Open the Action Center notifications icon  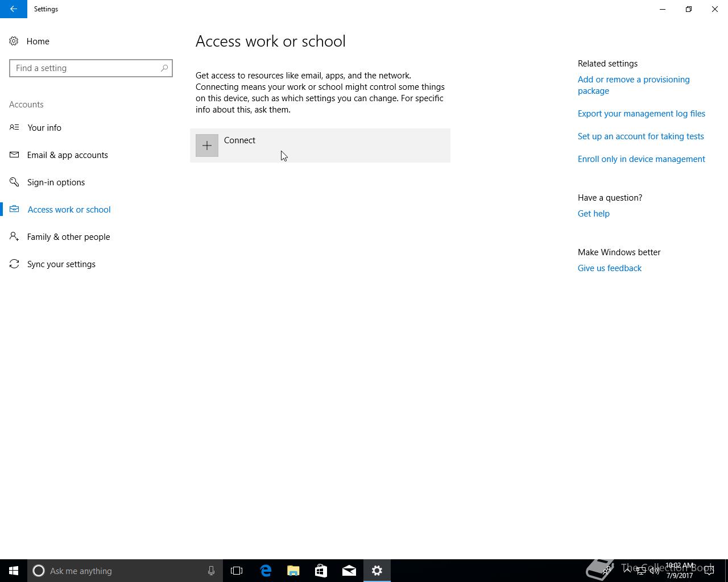tap(709, 571)
